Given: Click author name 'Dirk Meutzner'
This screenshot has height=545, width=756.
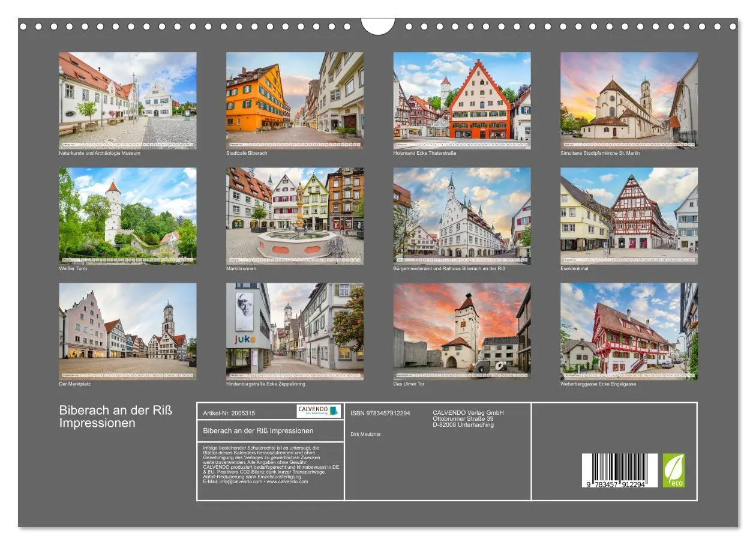Looking at the screenshot, I should tap(365, 434).
